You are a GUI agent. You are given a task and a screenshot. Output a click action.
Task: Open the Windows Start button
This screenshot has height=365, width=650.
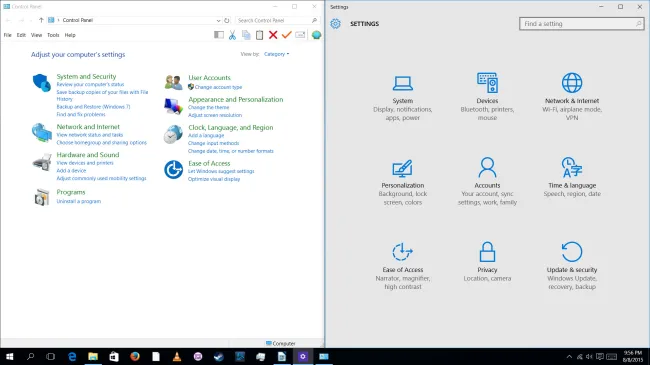[x=10, y=357]
